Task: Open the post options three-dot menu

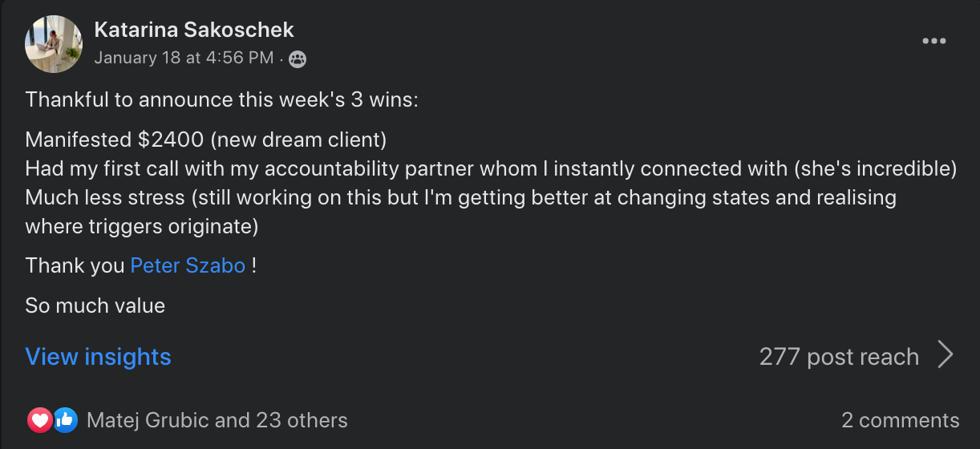Action: point(933,41)
